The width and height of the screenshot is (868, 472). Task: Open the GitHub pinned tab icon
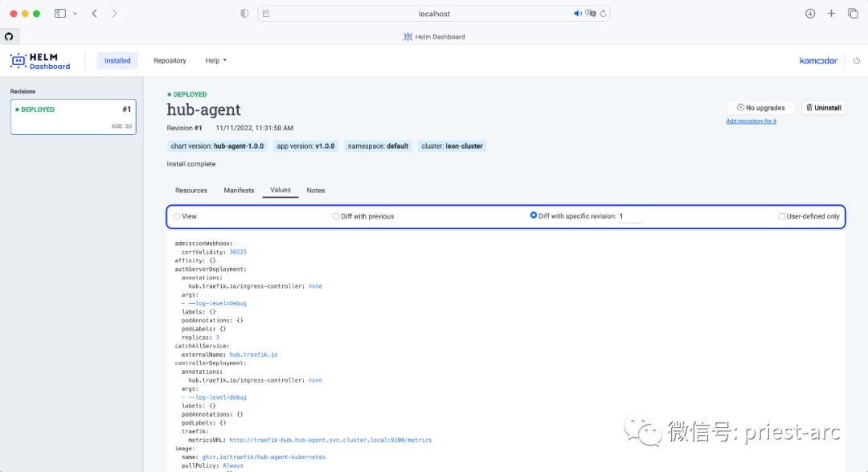(x=9, y=36)
